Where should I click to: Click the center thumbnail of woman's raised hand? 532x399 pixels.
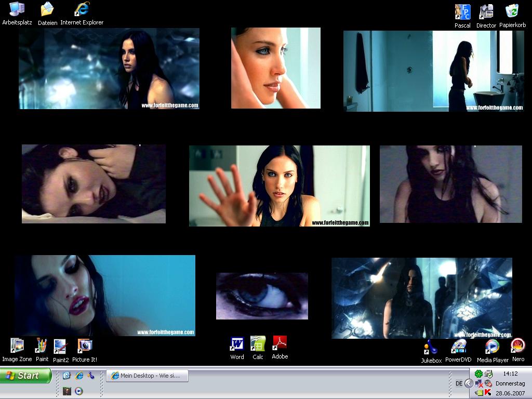pos(280,185)
